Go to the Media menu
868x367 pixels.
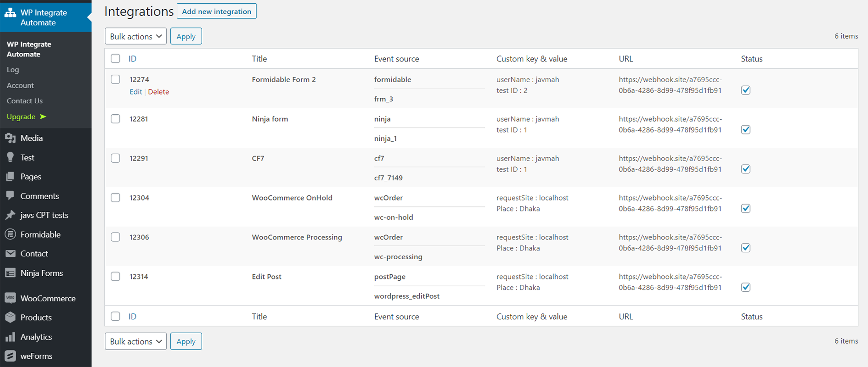[32, 138]
